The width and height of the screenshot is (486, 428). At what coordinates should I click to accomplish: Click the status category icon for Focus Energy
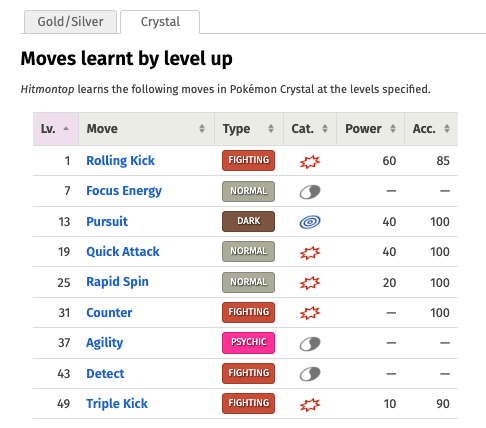point(310,192)
